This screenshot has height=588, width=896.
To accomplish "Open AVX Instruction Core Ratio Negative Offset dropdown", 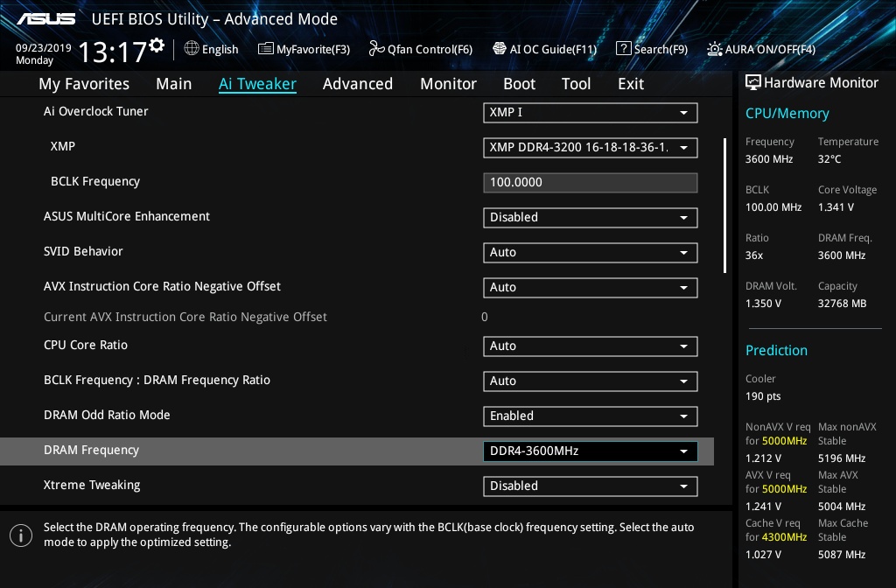I will [591, 287].
